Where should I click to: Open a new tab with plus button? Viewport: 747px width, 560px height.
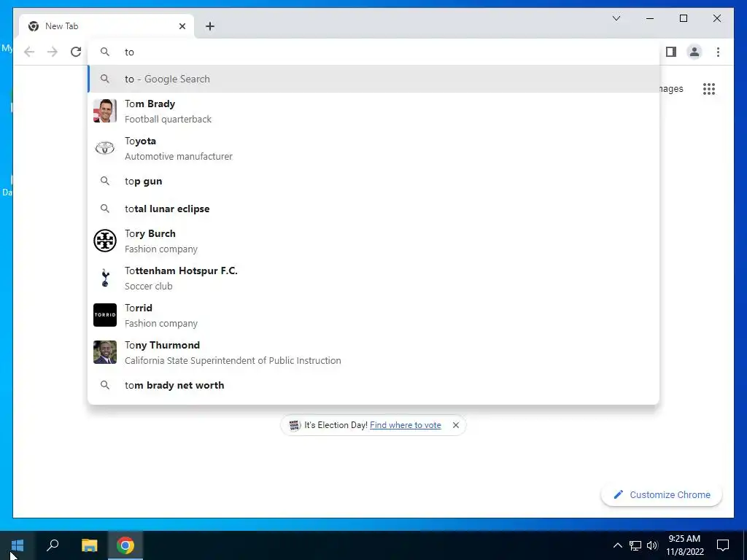tap(210, 26)
